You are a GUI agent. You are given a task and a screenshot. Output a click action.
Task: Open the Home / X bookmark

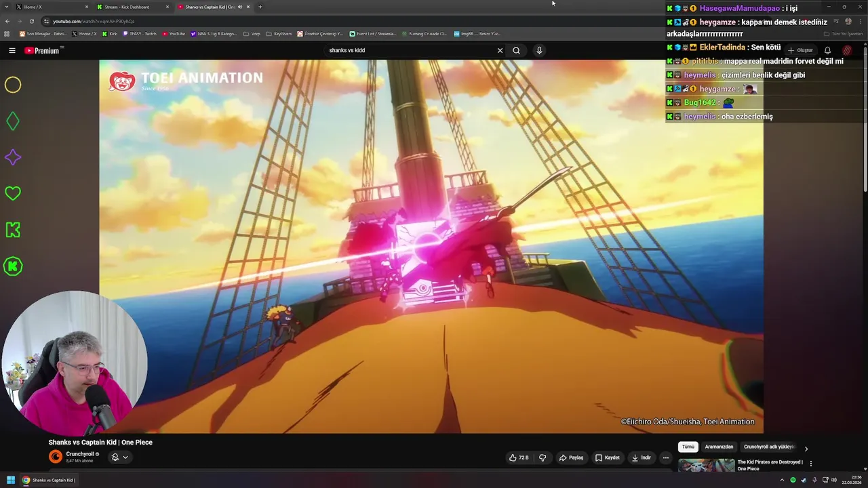click(x=84, y=33)
